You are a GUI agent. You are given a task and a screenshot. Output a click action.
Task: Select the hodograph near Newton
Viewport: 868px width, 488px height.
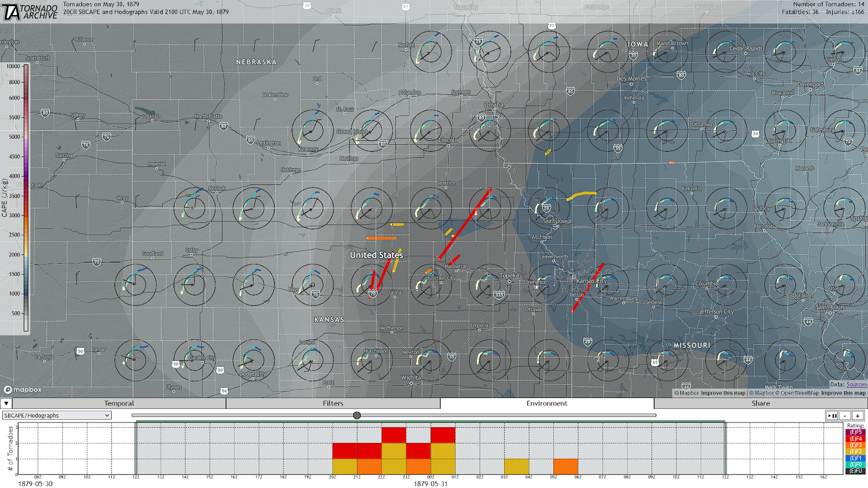click(431, 361)
